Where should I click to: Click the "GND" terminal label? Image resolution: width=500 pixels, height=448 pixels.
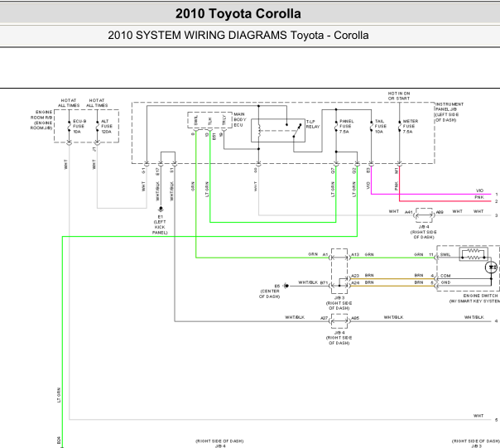(445, 282)
